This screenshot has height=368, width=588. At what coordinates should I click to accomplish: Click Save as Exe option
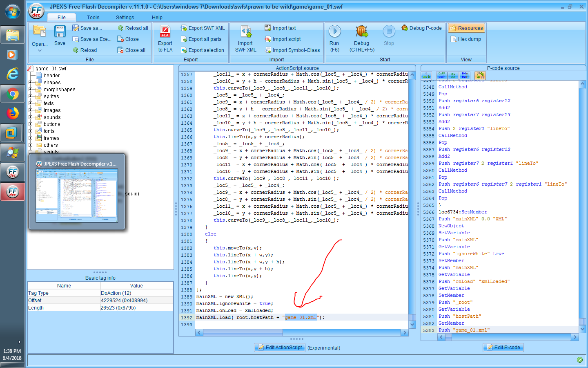point(92,39)
